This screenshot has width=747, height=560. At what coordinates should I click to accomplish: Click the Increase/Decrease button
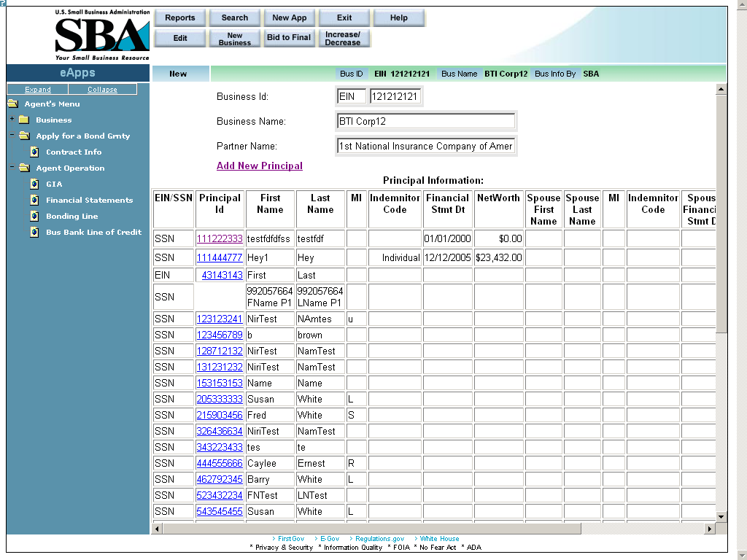coord(343,38)
